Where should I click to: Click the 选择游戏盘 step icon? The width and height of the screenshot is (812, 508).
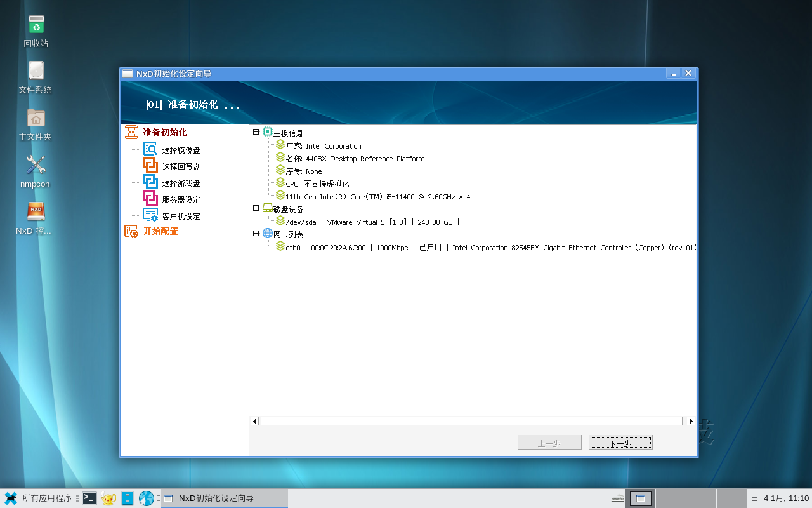150,182
